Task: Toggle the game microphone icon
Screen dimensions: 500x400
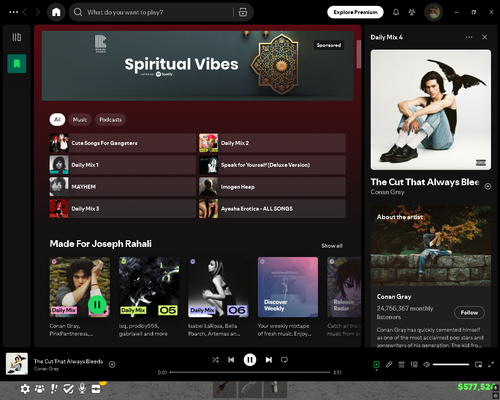Action: 82,388
